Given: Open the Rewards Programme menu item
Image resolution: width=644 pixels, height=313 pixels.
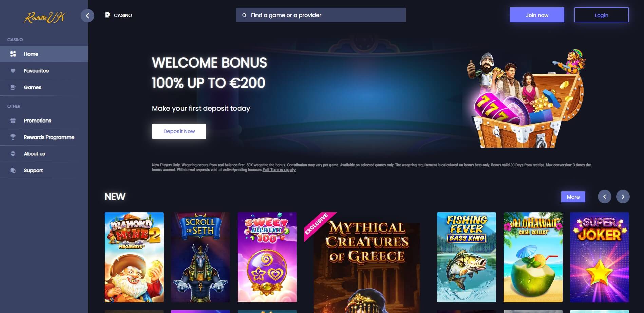Looking at the screenshot, I should coord(44,137).
